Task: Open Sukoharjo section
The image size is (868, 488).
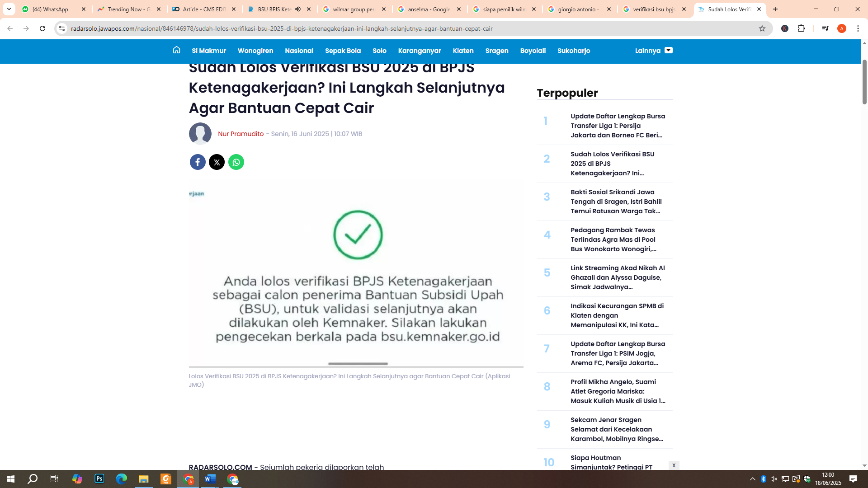Action: [574, 51]
